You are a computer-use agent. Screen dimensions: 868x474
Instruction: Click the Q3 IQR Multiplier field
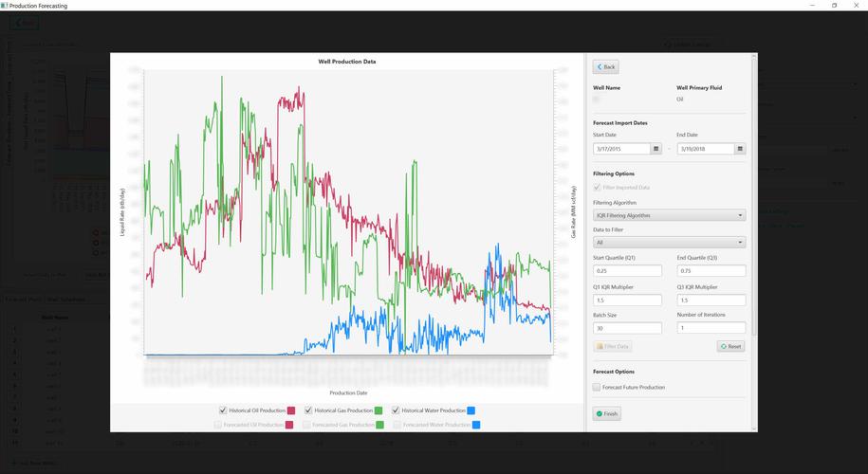[711, 301]
